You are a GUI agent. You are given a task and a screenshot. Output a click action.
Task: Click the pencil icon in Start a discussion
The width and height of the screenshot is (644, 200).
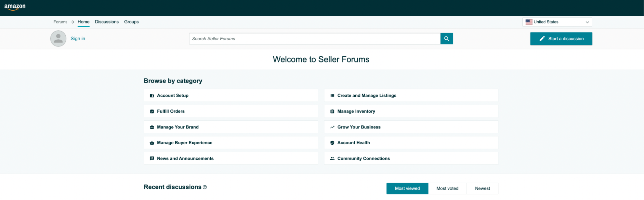(x=542, y=39)
